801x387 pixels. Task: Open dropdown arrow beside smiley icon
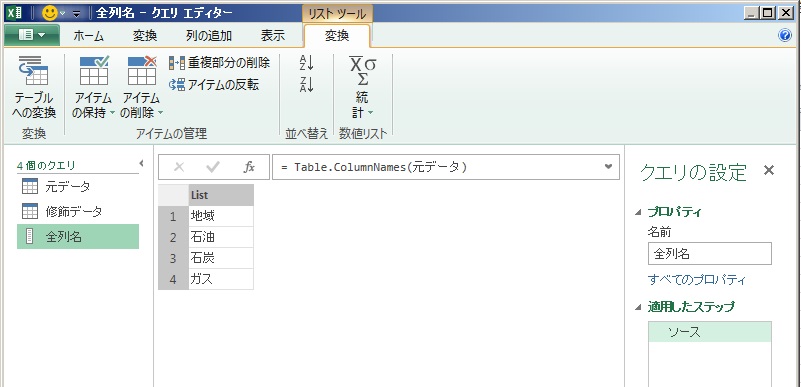(63, 13)
